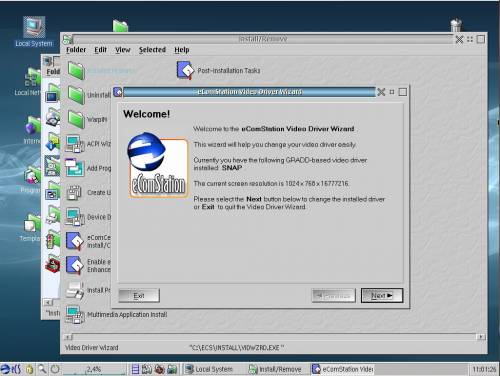Click the Install/Remove window title bar
Viewport: 500px width, 376px height.
point(263,39)
